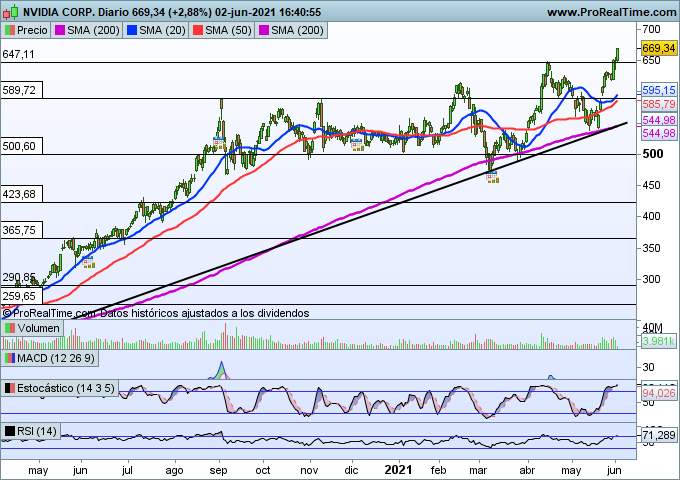
Task: Click the bold 500 price axis label
Action: (653, 154)
